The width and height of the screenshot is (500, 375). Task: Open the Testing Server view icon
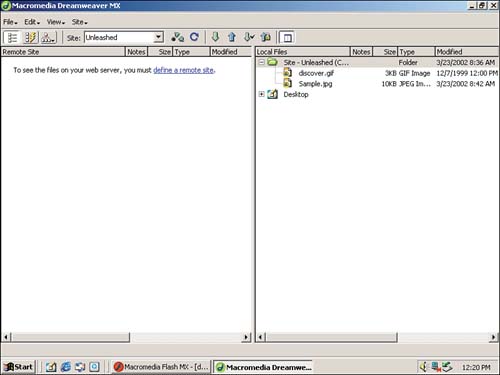pos(30,37)
